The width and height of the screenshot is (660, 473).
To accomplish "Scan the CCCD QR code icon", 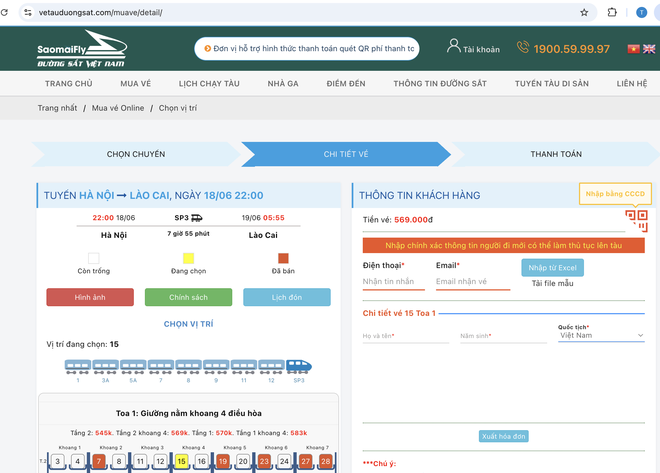I will pyautogui.click(x=636, y=221).
